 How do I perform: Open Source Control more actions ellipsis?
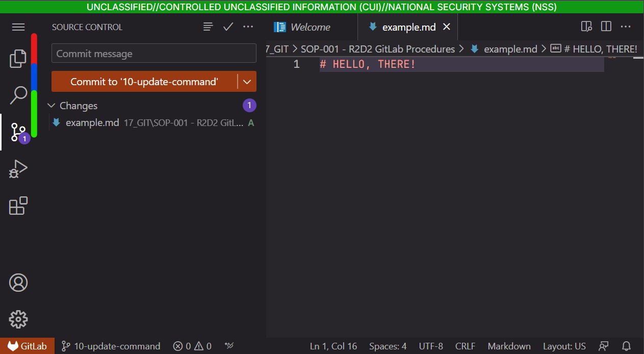(248, 27)
